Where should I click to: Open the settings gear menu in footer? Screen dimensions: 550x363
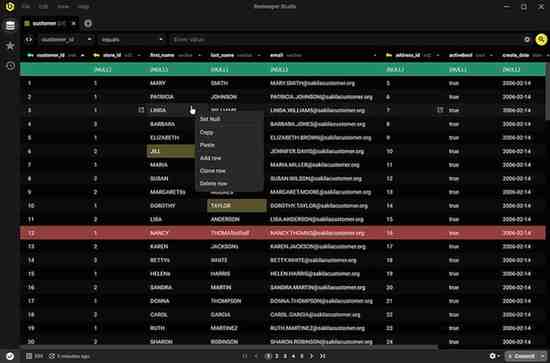pos(494,356)
